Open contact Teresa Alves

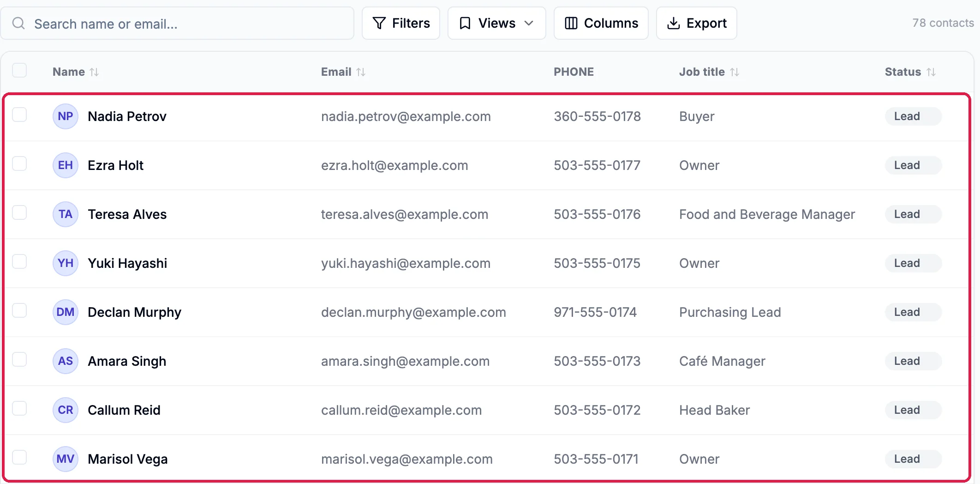click(127, 214)
